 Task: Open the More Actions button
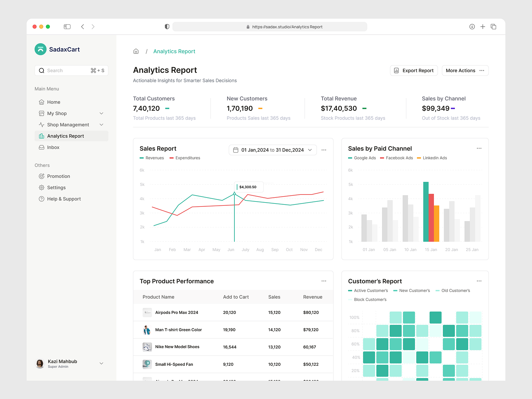point(465,70)
